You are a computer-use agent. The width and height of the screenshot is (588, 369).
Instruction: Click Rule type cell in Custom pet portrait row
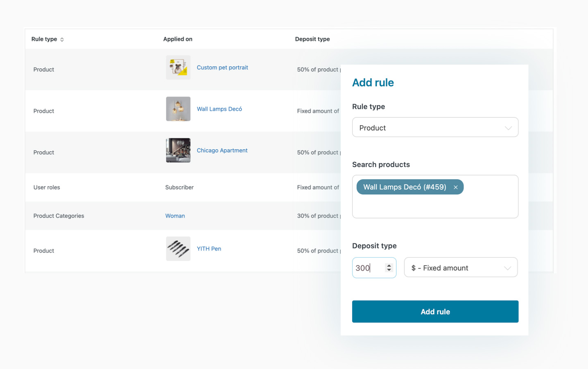pos(44,70)
